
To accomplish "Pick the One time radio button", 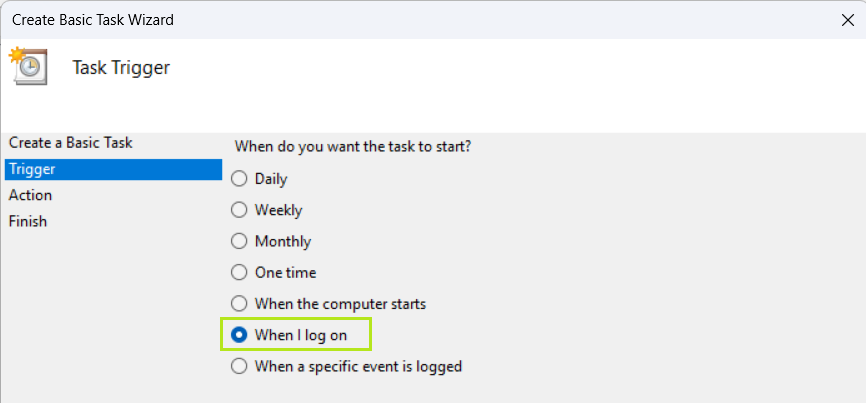I will click(239, 272).
